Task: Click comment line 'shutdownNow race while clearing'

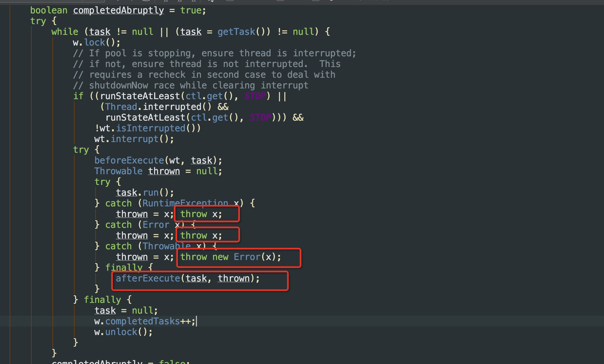Action: point(190,86)
